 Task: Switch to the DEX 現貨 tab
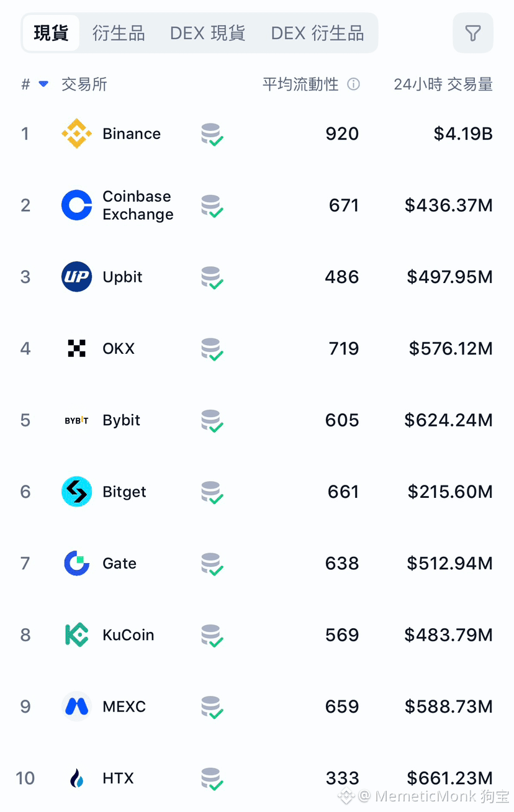[207, 33]
